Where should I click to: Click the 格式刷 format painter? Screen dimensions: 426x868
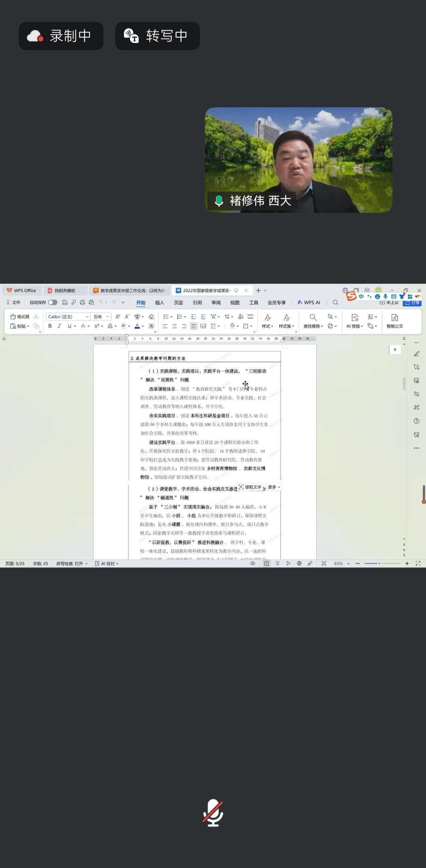20,316
